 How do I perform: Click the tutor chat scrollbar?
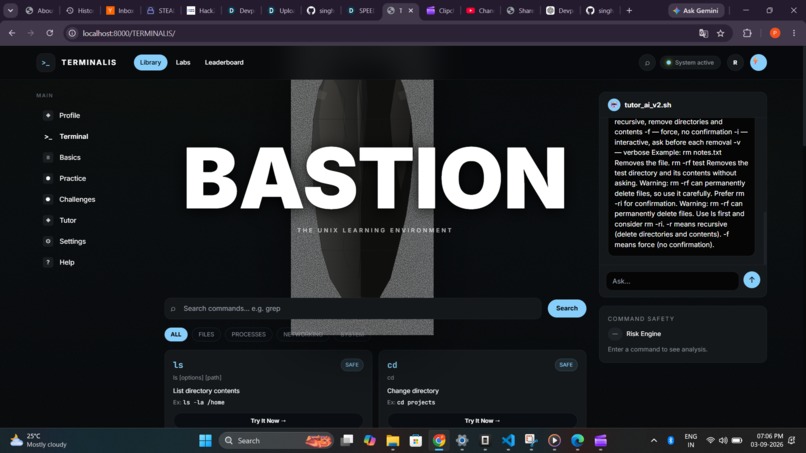(x=764, y=238)
